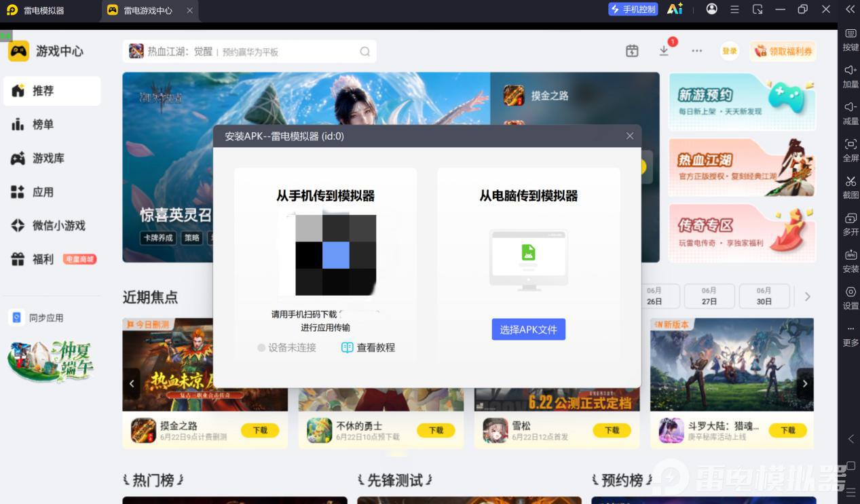Select the 06月 27日 date tab

(709, 296)
